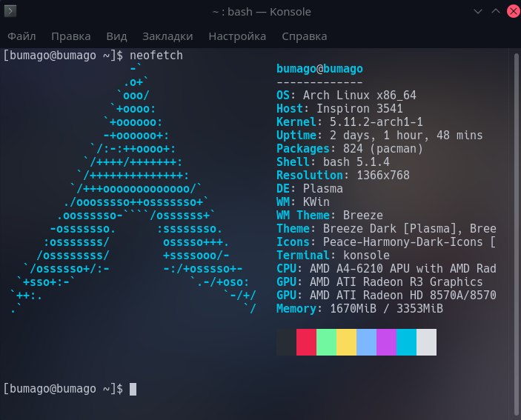Click the terminal vertical scrollbar
This screenshot has width=521, height=420.
point(517,234)
